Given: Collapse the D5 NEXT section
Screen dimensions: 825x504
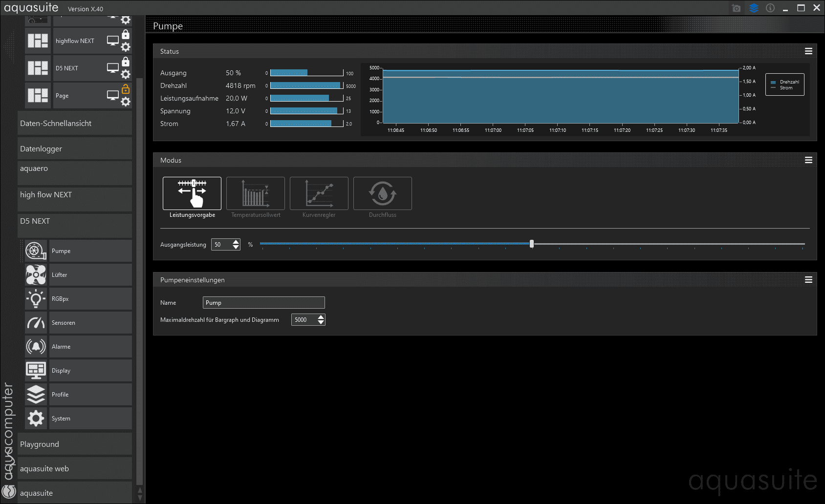Looking at the screenshot, I should [75, 226].
